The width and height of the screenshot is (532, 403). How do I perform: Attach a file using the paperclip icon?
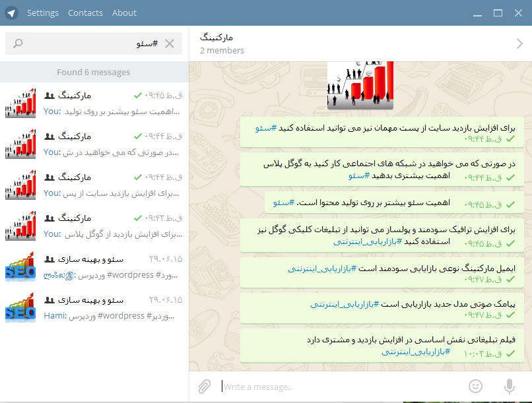[x=205, y=386]
